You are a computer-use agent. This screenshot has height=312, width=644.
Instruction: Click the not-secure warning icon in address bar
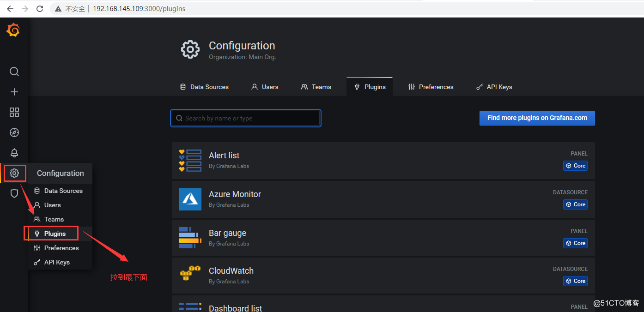coord(58,9)
